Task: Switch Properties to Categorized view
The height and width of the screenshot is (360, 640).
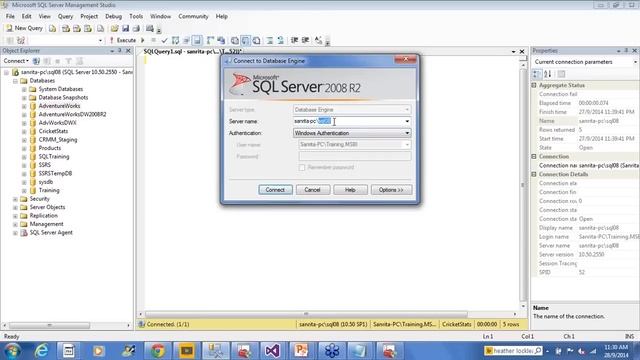Action: coord(537,74)
